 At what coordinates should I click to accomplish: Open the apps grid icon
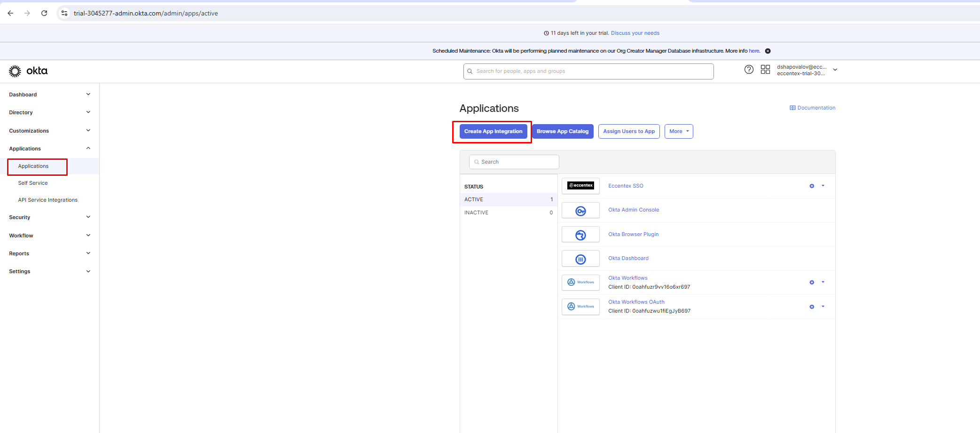(x=765, y=70)
